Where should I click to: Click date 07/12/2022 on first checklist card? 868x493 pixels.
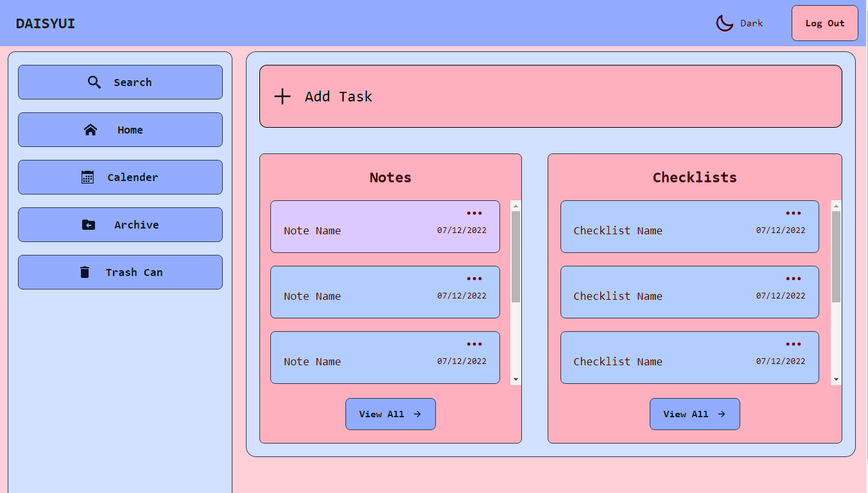[781, 230]
